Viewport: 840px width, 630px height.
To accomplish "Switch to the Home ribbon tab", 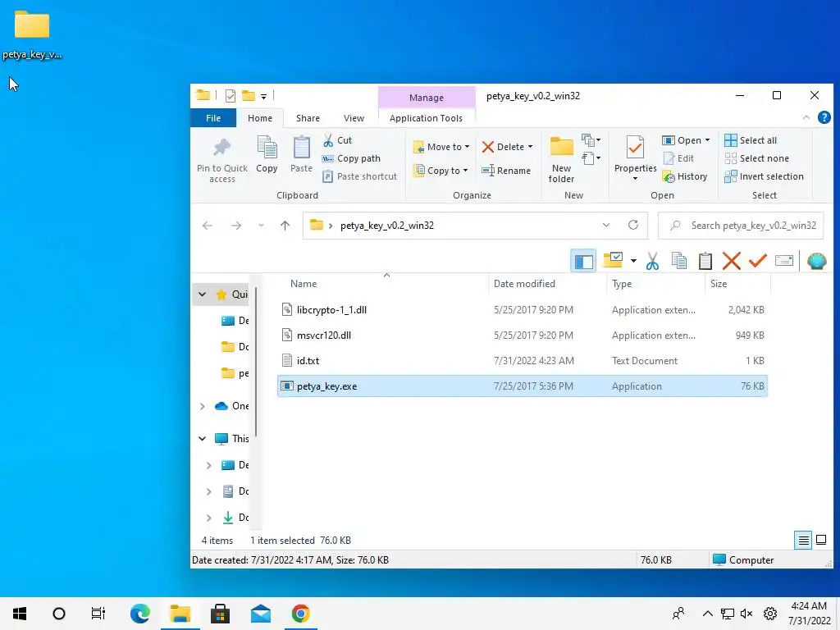I will tap(260, 118).
